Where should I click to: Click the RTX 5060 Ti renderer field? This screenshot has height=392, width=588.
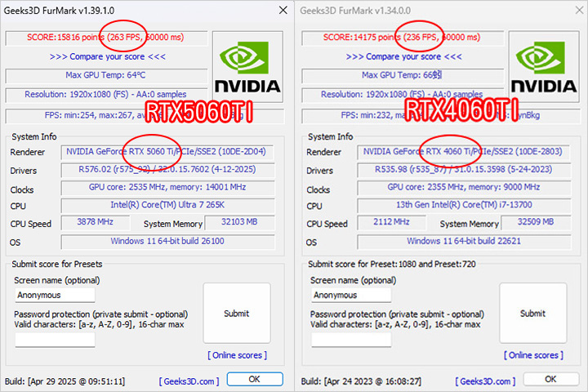tap(167, 152)
